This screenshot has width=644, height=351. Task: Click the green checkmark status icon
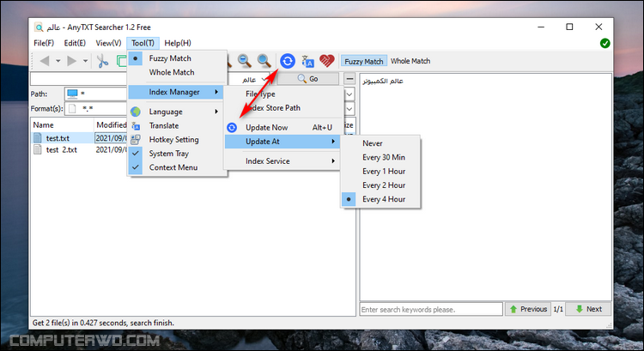click(x=605, y=43)
